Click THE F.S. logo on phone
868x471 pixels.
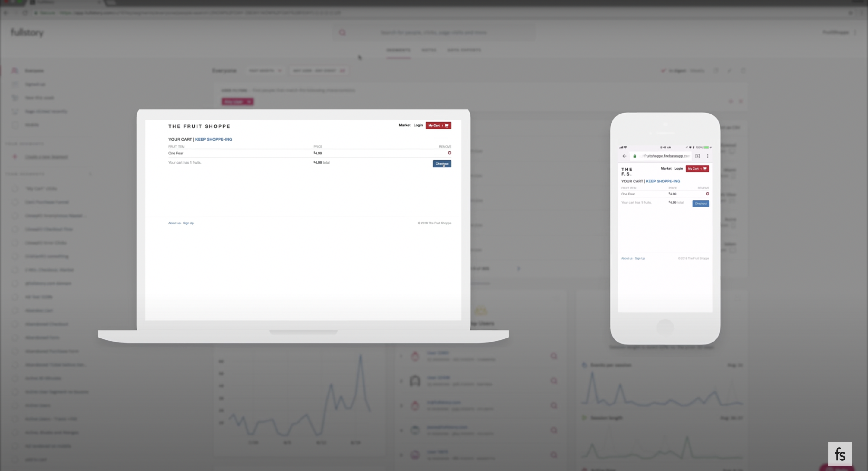627,172
